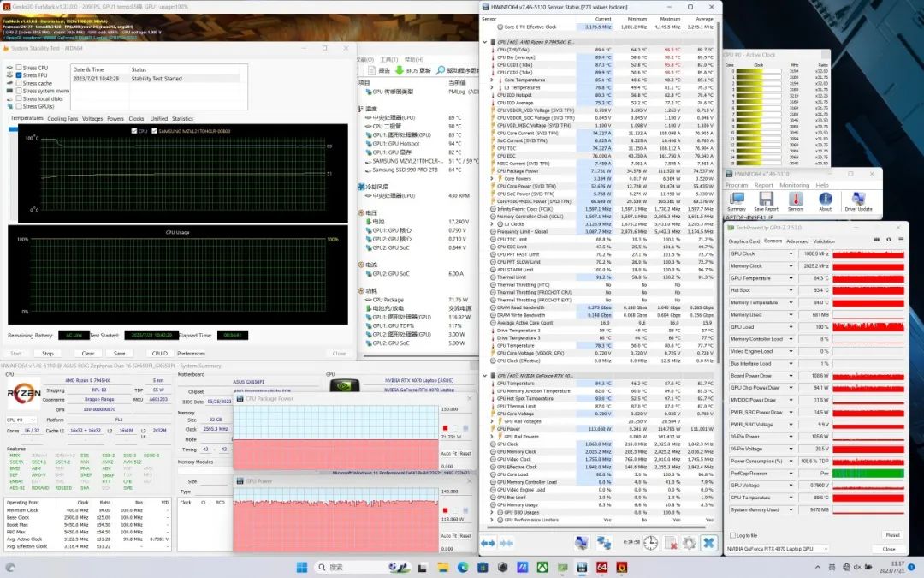
Task: Reset sensor values with the clock icon
Action: 650,543
